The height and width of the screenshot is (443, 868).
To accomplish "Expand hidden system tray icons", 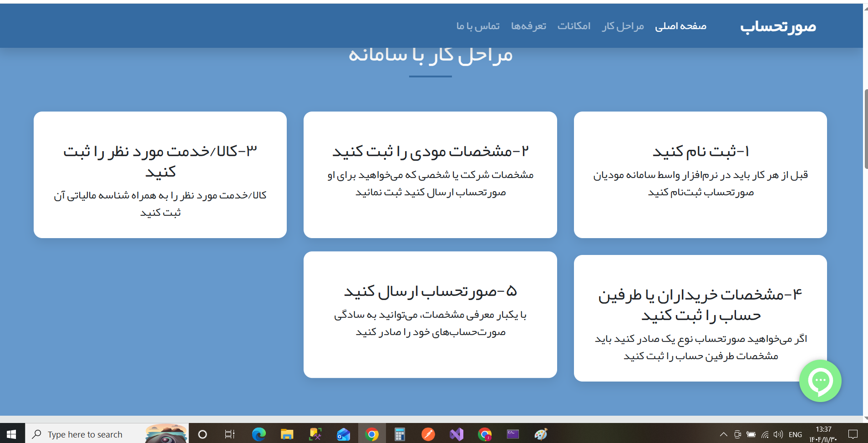I will pos(723,434).
